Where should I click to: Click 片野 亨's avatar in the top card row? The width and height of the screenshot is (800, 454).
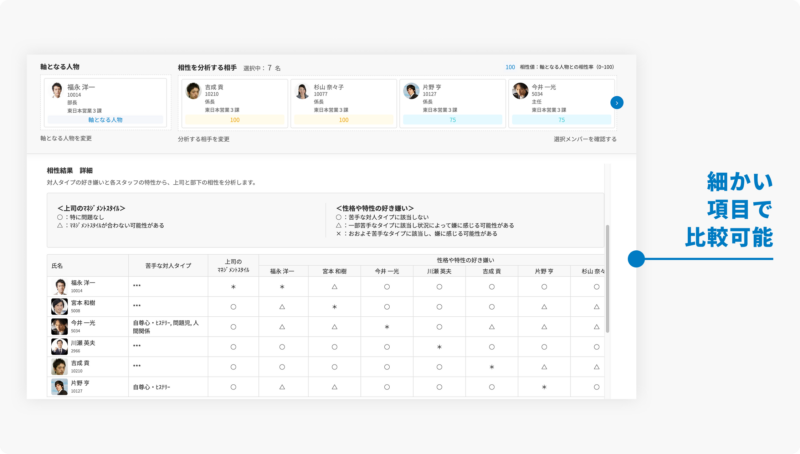coord(411,91)
